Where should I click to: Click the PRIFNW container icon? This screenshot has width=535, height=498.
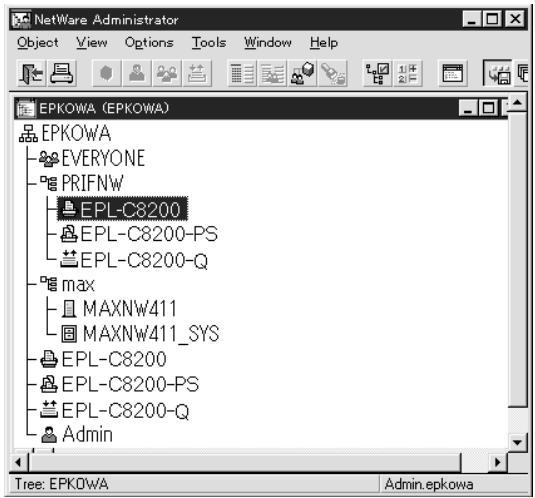[x=49, y=184]
